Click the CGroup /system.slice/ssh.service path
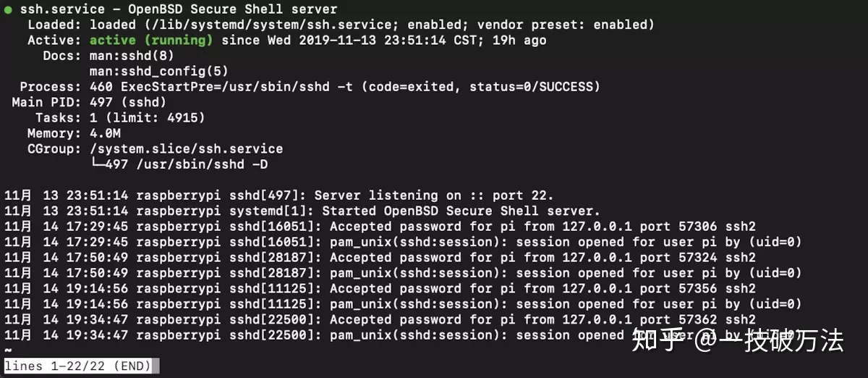 tap(186, 148)
